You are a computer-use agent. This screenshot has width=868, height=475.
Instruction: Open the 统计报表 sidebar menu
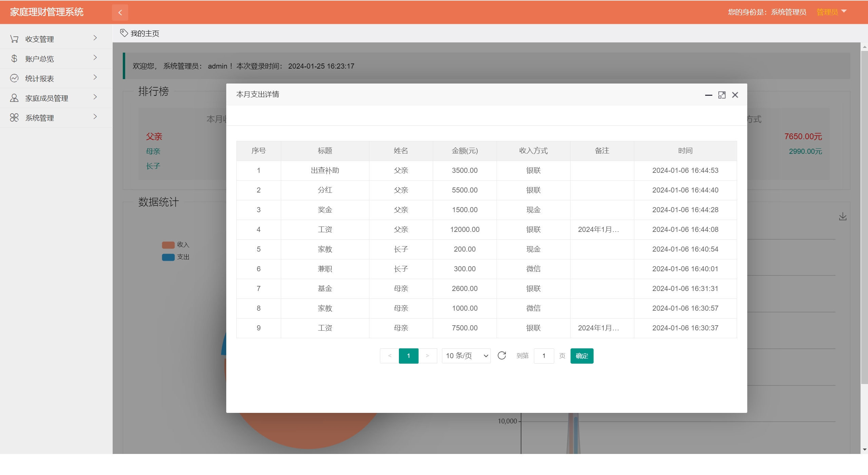tap(40, 79)
